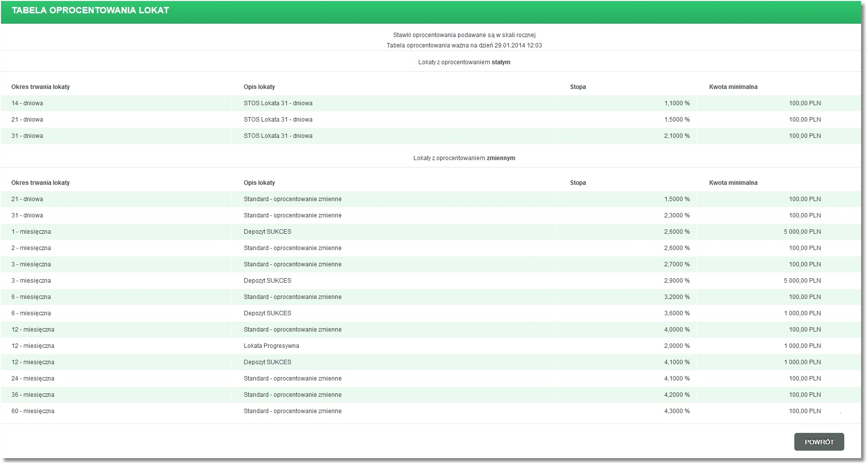
Task: Select the 24 - miesięczna deposit row
Action: pyautogui.click(x=431, y=379)
